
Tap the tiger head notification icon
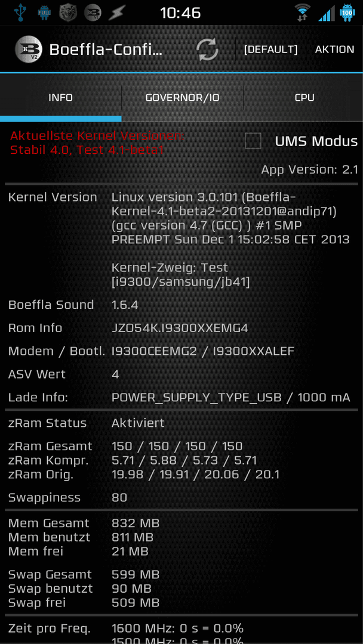pyautogui.click(x=68, y=13)
